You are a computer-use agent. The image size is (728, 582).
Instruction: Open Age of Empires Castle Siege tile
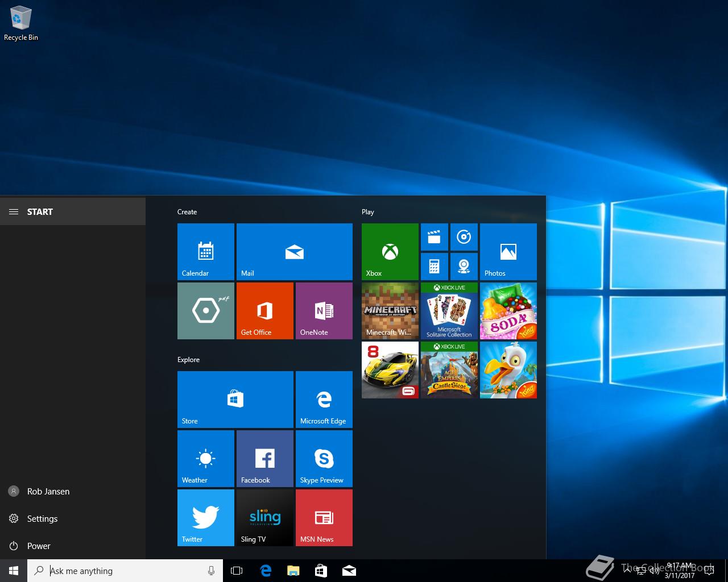(x=449, y=370)
